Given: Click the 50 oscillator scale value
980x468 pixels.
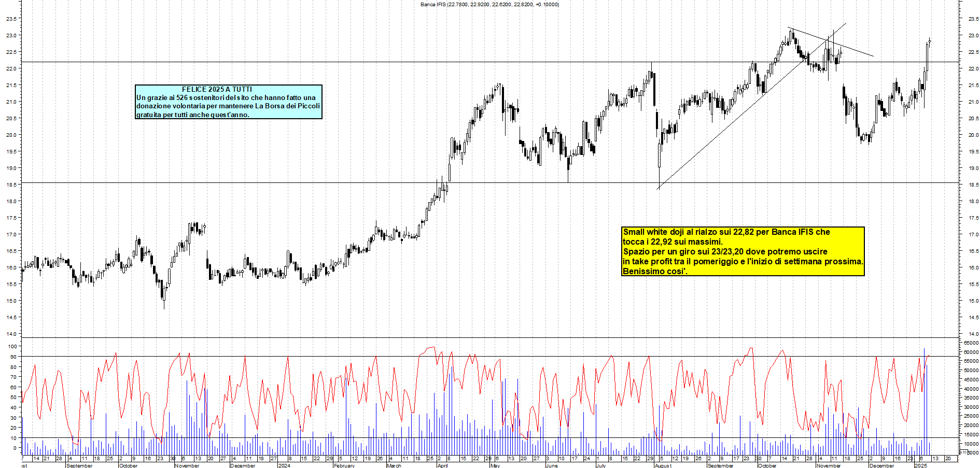Looking at the screenshot, I should point(15,397).
